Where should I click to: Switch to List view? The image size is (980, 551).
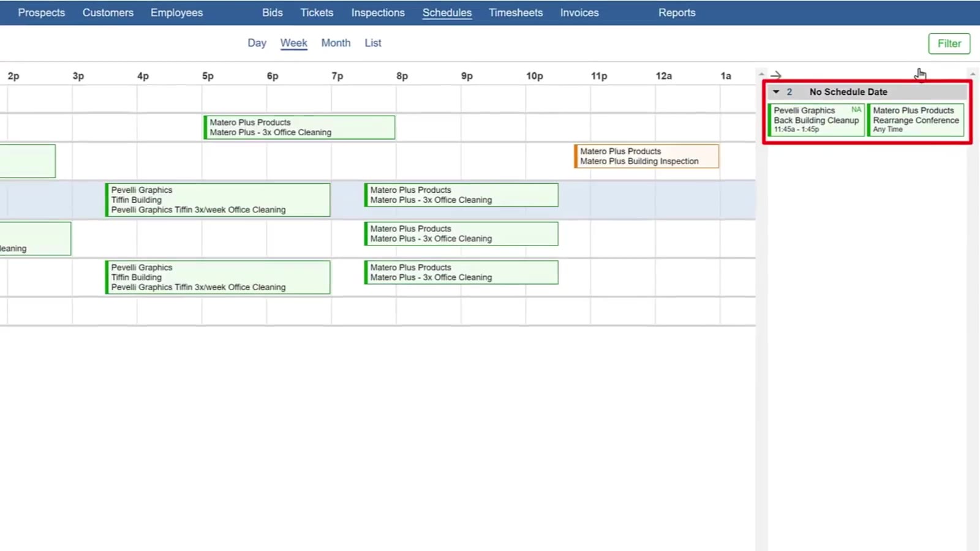click(x=373, y=43)
